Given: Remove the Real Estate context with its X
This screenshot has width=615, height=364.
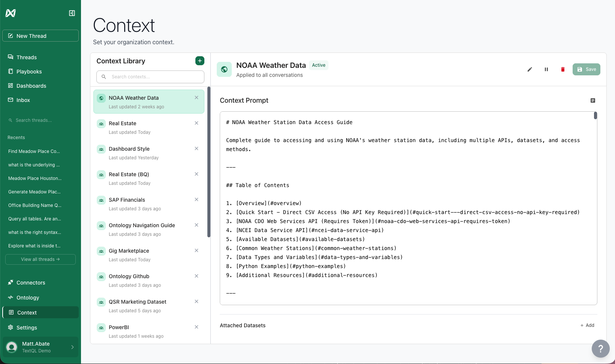Looking at the screenshot, I should tap(196, 123).
